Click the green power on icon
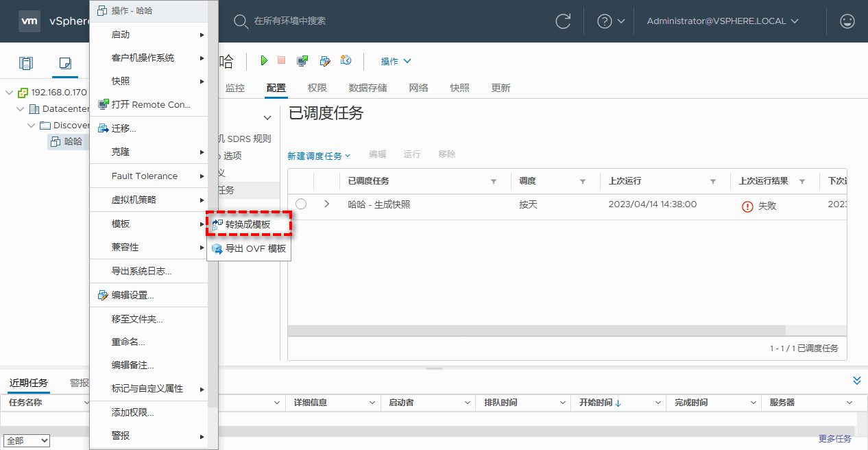The width and height of the screenshot is (868, 450). coord(264,61)
